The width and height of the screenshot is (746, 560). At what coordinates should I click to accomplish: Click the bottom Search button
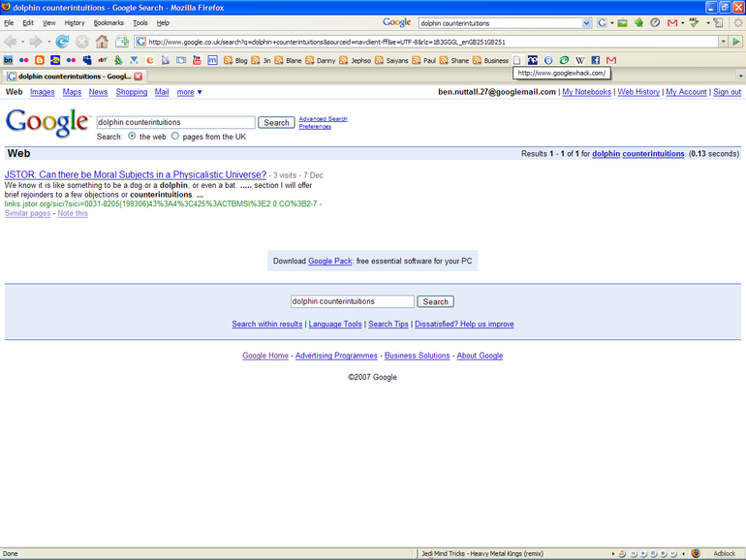435,301
